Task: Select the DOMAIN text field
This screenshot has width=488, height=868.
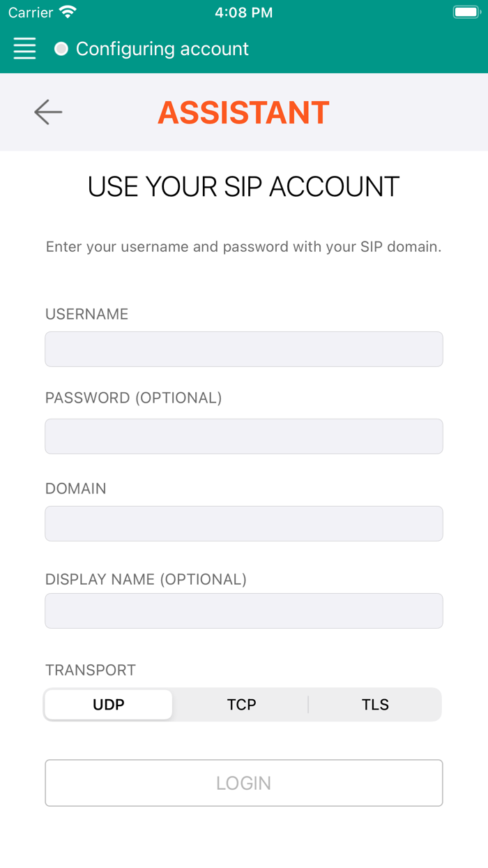Action: tap(244, 523)
